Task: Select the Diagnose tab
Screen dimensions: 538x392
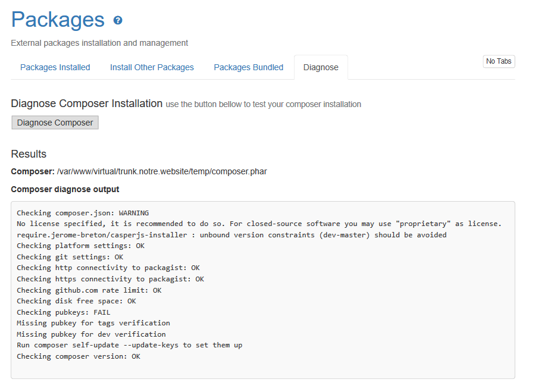Action: 321,68
